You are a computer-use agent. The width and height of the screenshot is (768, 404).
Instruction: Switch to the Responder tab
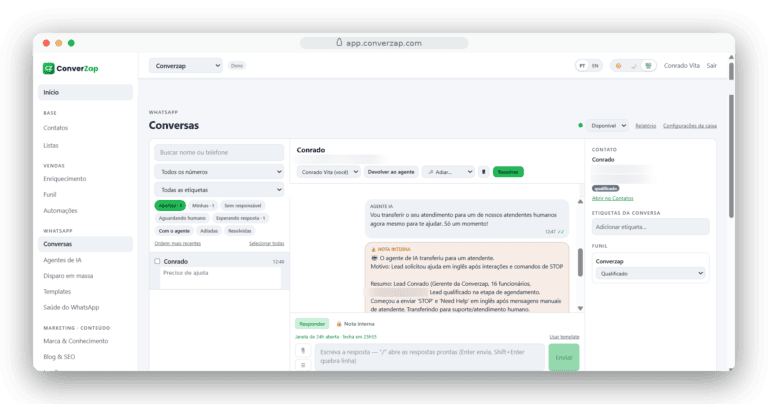[312, 324]
